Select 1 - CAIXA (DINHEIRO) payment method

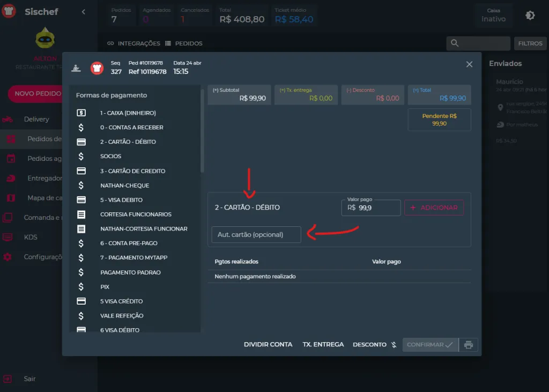point(135,113)
